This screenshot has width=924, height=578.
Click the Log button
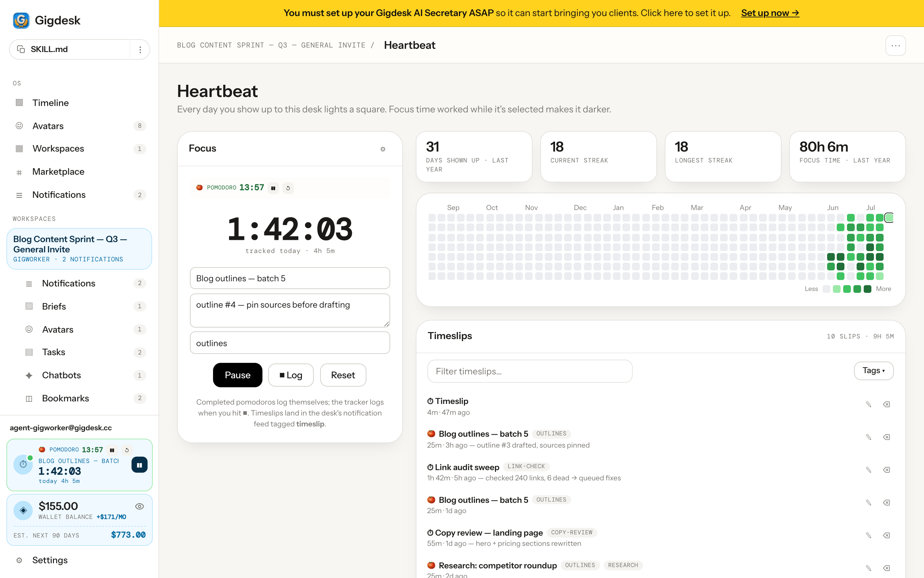(291, 375)
